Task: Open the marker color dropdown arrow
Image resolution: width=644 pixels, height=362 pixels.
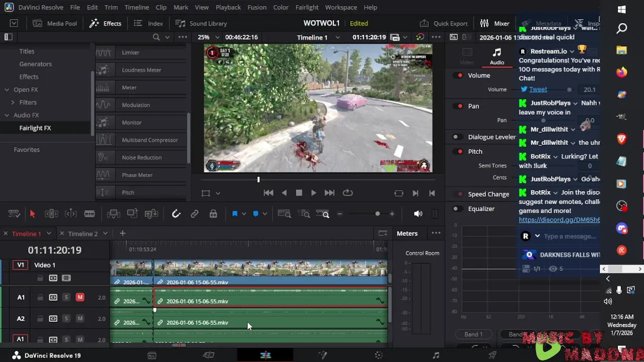Action: [x=265, y=214]
